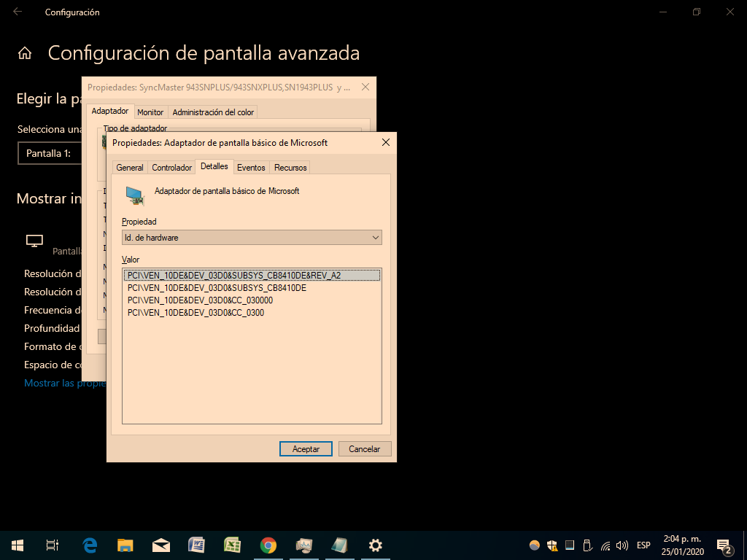Click the adapter name text beside the icon

click(227, 191)
